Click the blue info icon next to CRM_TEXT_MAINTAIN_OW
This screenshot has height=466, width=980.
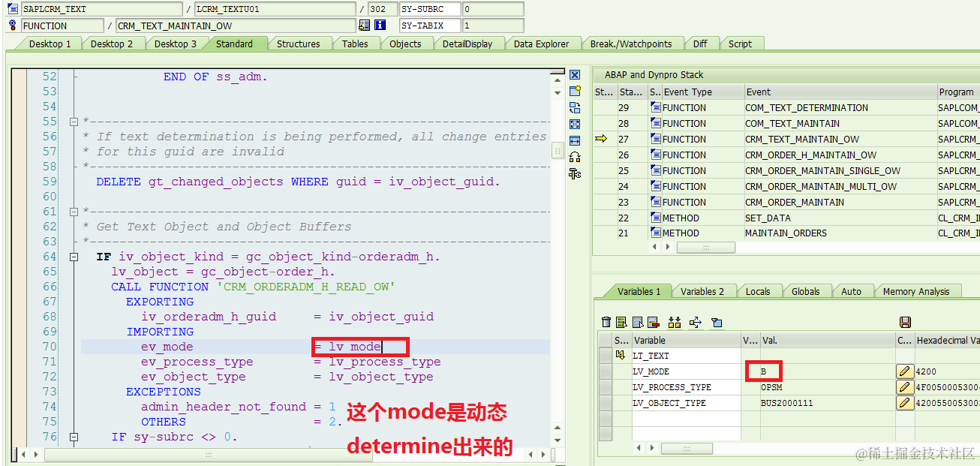click(x=380, y=26)
